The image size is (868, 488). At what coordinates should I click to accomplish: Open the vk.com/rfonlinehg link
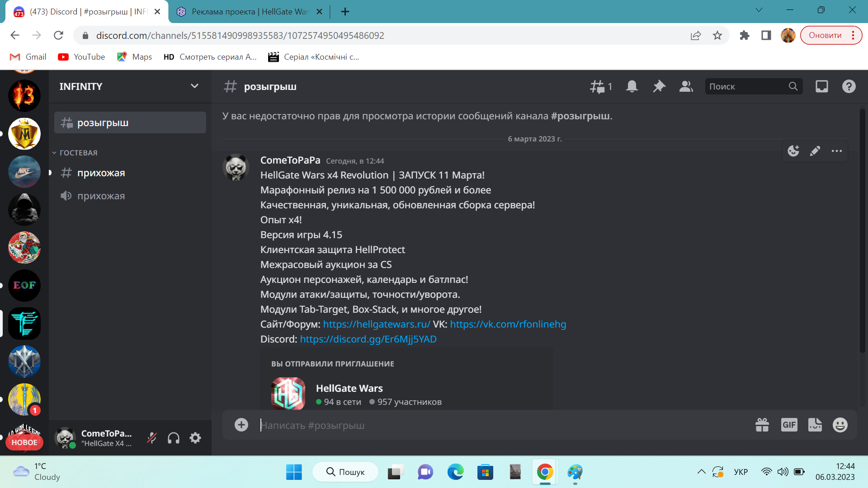coord(508,324)
